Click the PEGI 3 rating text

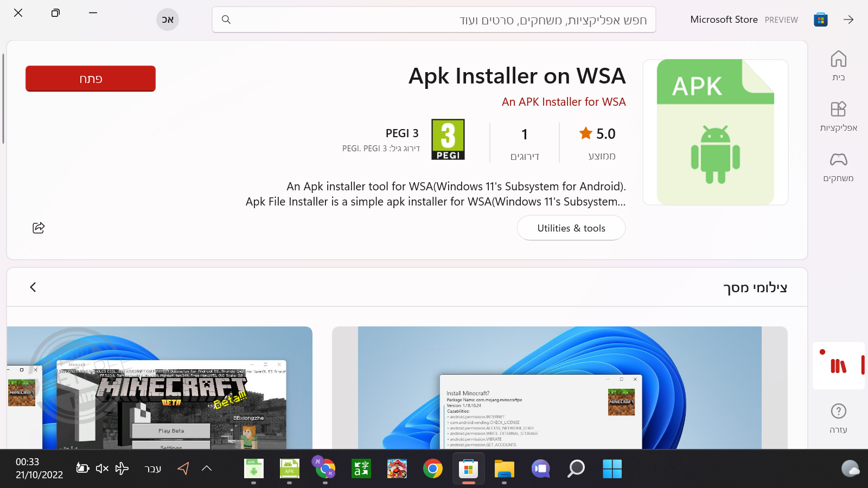402,133
